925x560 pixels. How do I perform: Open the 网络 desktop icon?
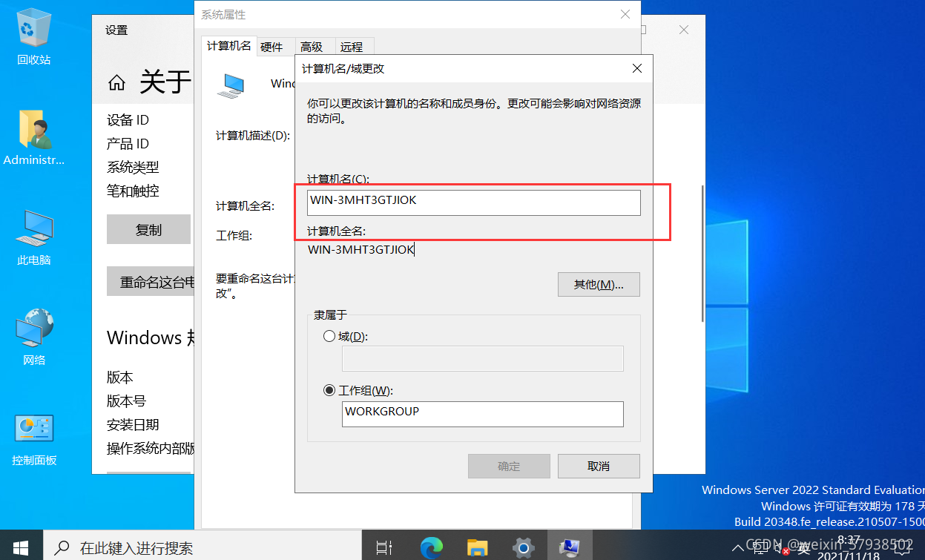[x=34, y=337]
